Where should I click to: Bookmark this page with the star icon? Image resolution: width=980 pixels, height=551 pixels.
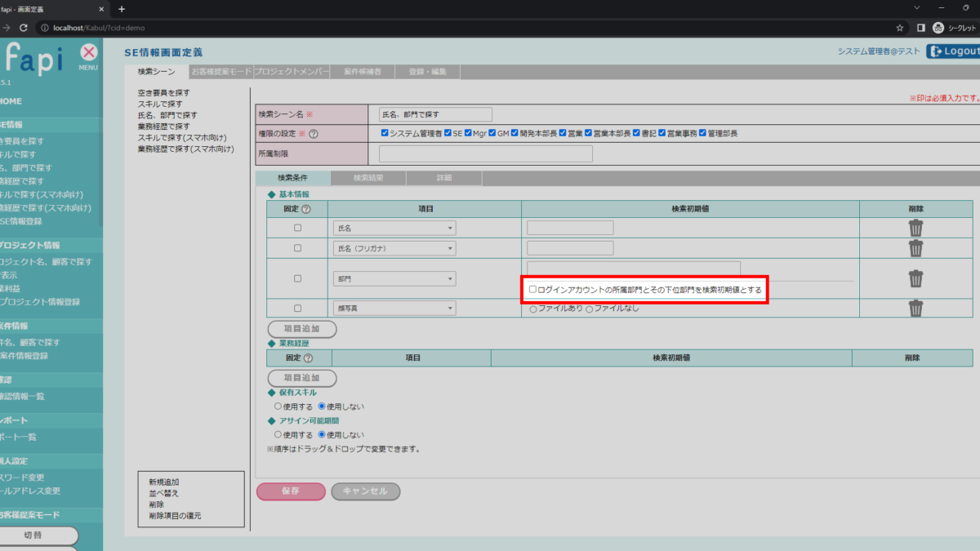[x=899, y=27]
